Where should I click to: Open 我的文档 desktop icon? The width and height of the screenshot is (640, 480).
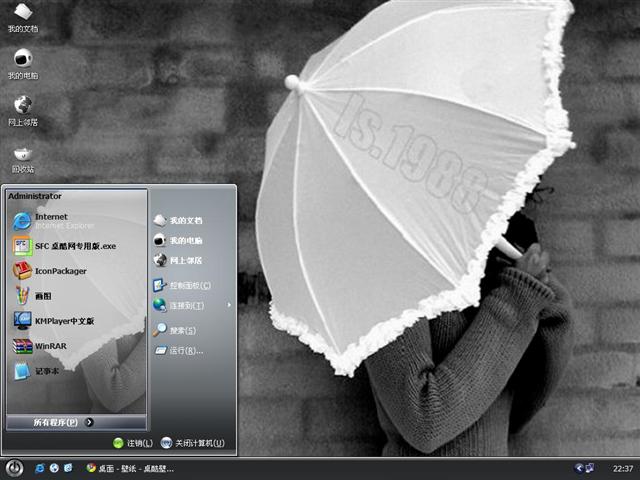coord(23,17)
